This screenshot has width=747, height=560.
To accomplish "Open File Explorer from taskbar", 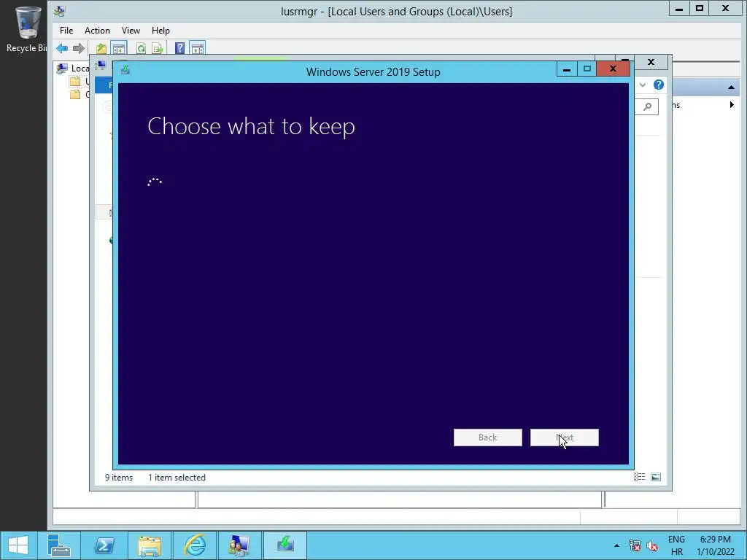I will tap(150, 545).
